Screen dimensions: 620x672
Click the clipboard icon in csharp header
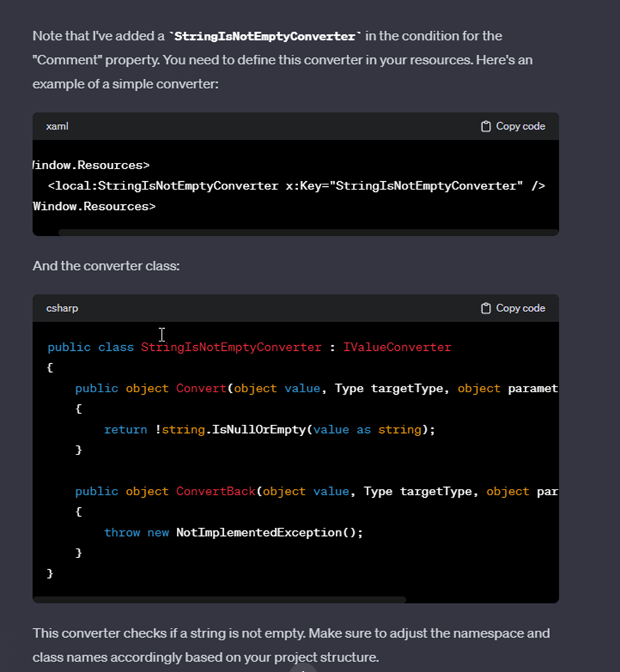[x=485, y=308]
